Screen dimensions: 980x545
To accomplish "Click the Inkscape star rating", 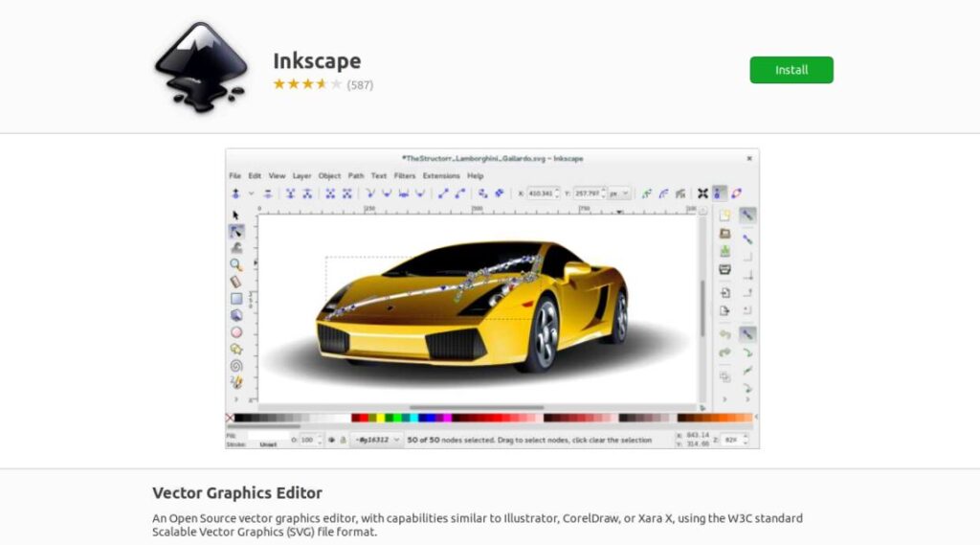I will click(307, 84).
